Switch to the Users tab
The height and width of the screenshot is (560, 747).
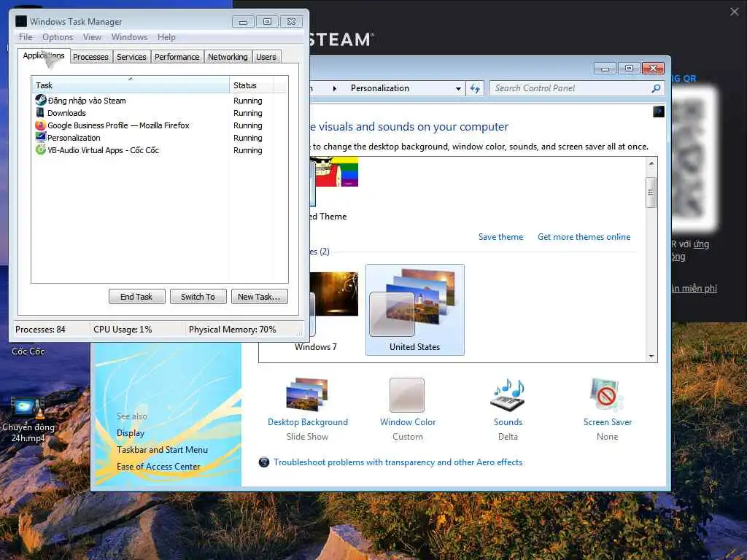pyautogui.click(x=266, y=57)
